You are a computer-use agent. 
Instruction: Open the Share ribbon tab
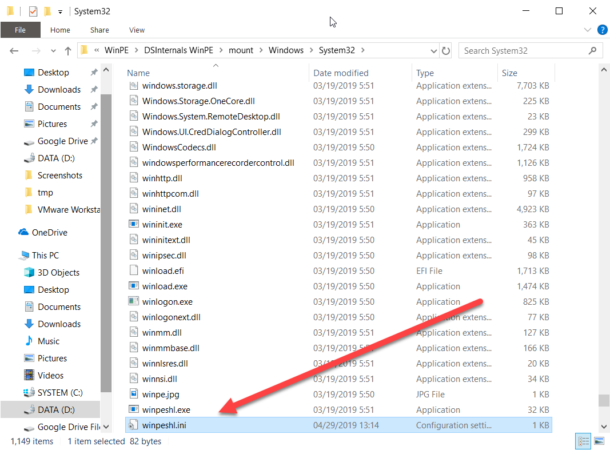pyautogui.click(x=100, y=30)
